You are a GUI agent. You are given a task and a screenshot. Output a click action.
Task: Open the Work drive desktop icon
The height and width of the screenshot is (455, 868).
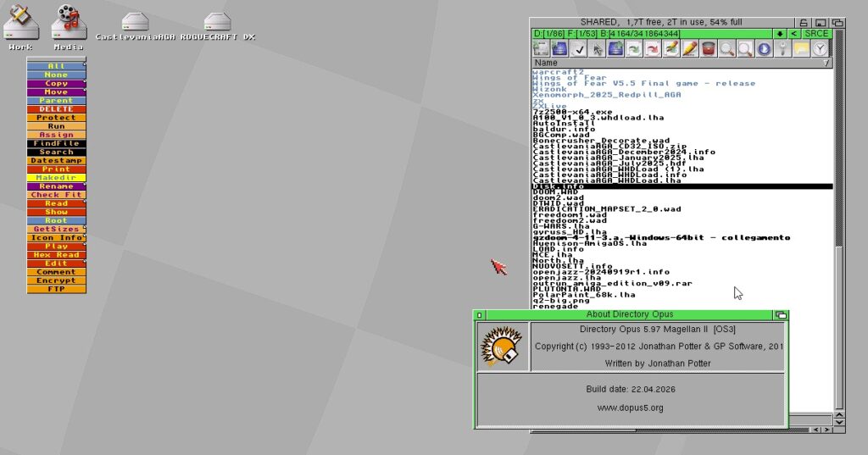pyautogui.click(x=20, y=25)
